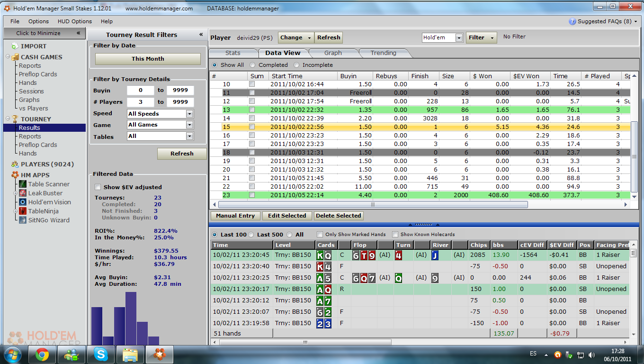644x364 pixels.
Task: Click the LeakBuster app icon
Action: 23,193
